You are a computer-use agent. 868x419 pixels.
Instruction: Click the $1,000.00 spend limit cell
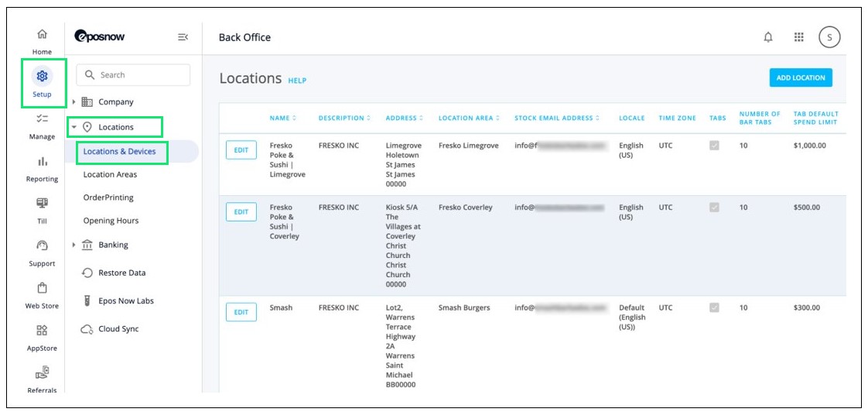[x=808, y=146]
